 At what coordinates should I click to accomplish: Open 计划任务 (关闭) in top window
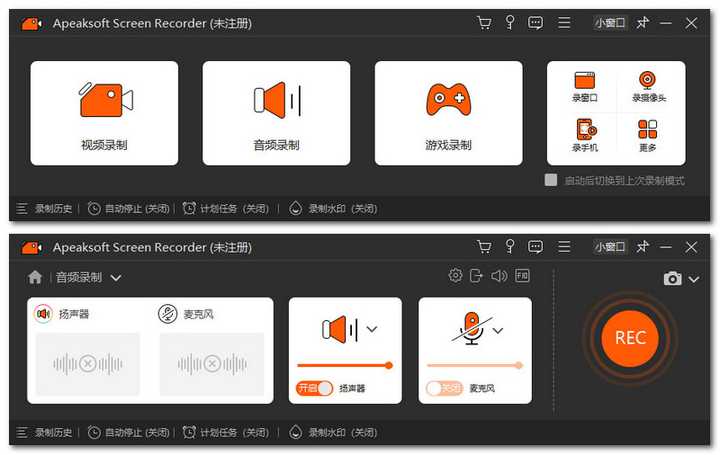[225, 209]
